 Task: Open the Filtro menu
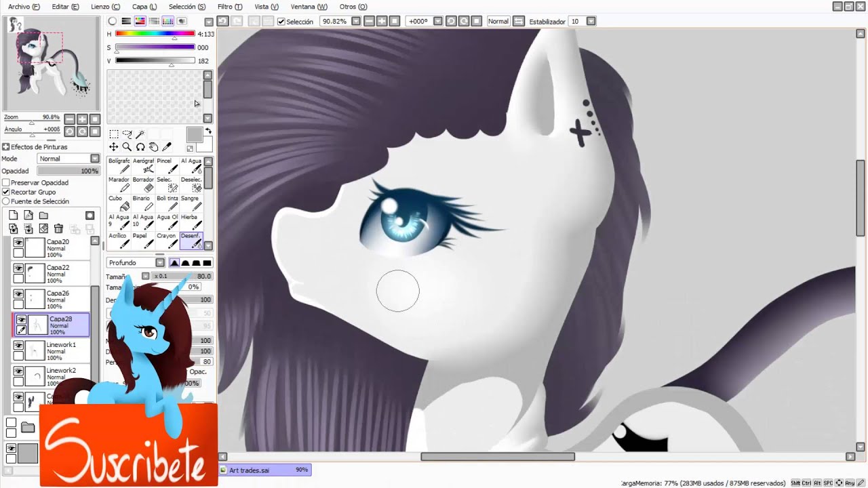click(x=229, y=7)
